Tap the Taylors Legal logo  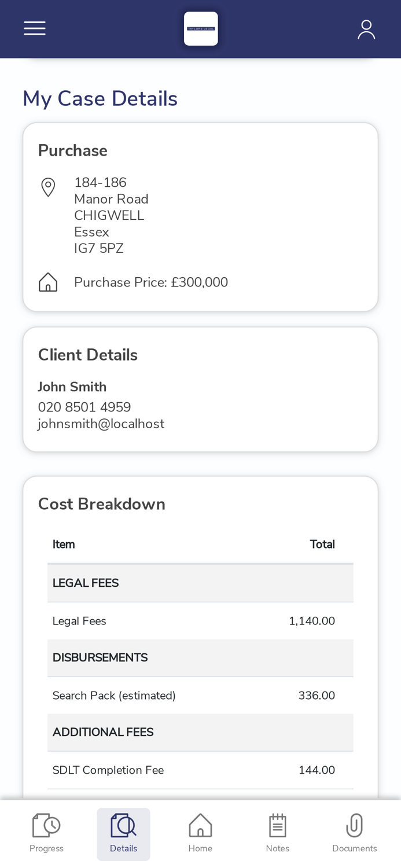pos(201,28)
